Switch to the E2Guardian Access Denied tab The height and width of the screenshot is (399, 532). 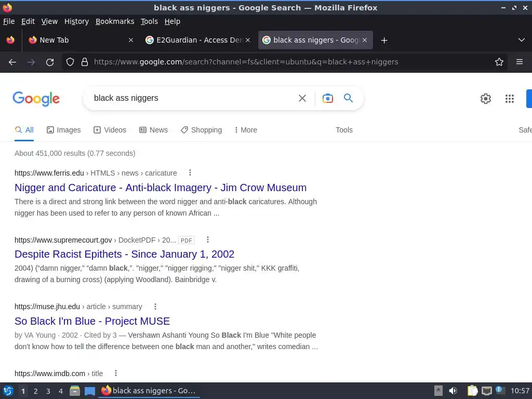click(198, 40)
